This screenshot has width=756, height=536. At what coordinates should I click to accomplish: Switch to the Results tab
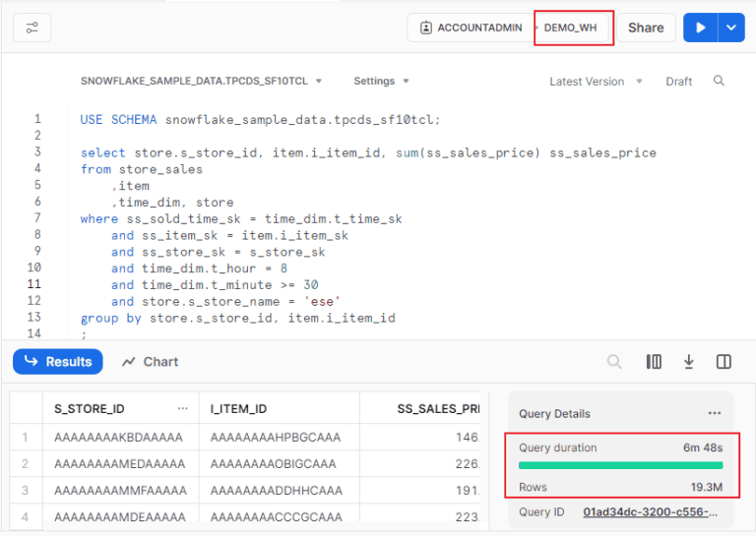click(58, 362)
